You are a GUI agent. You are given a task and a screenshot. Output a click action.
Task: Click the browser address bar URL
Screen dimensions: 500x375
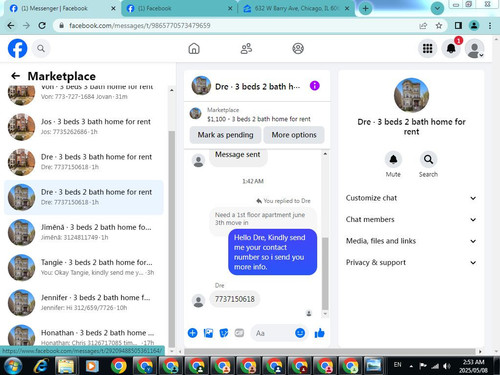pos(140,26)
